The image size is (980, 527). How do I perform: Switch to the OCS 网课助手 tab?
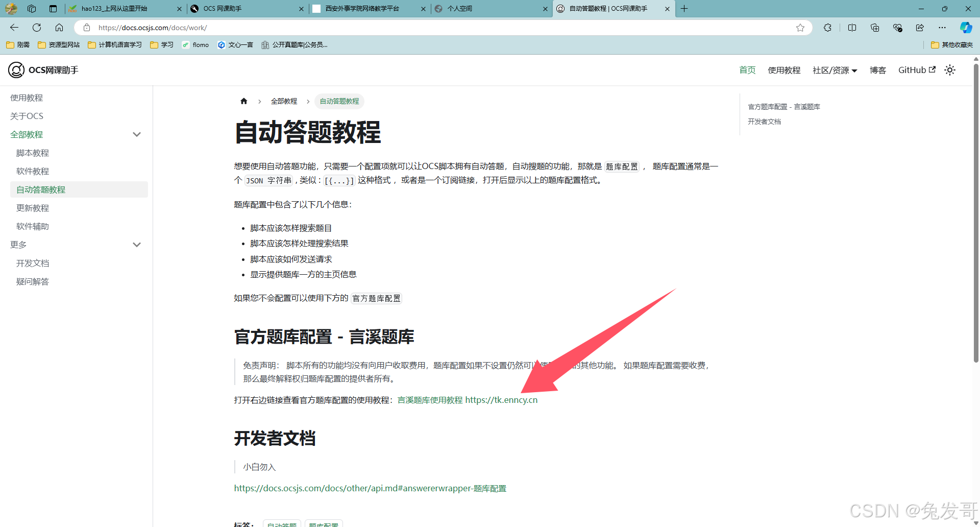coord(247,9)
